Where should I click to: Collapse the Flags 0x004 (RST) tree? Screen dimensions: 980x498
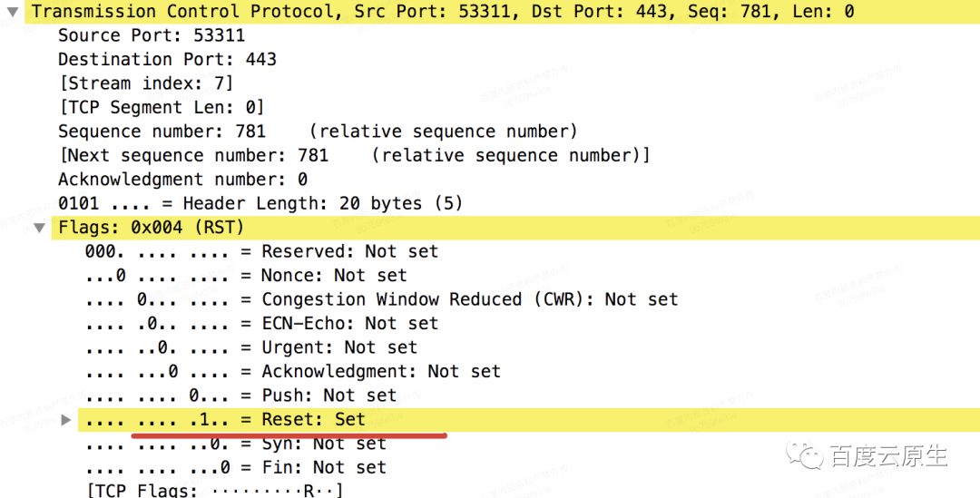pyautogui.click(x=39, y=228)
